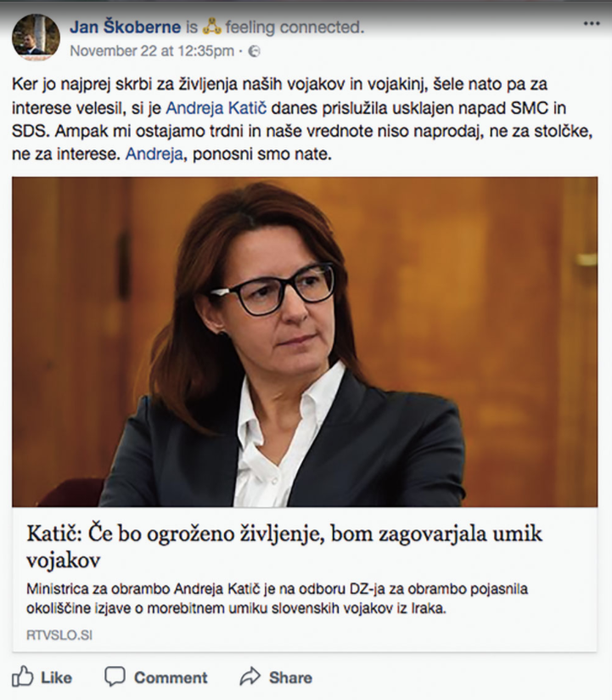Click the public privacy globe icon
The image size is (612, 700).
(253, 51)
